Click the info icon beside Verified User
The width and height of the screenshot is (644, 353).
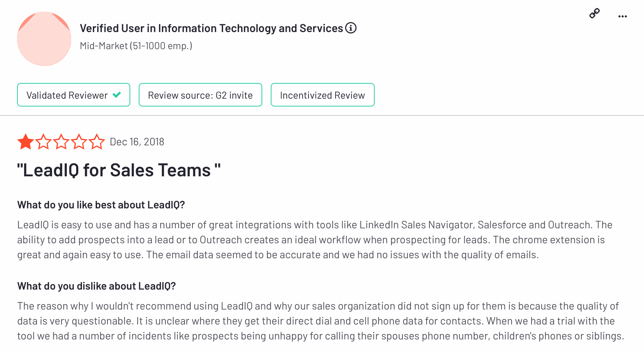pyautogui.click(x=351, y=28)
